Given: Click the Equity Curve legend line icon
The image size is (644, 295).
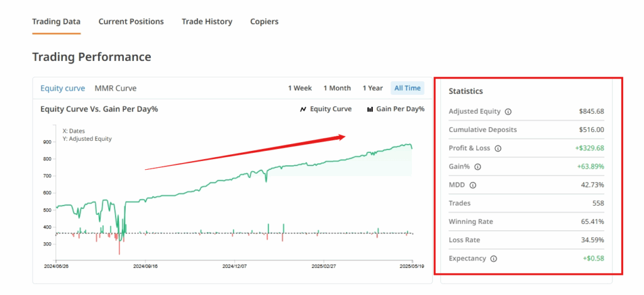Looking at the screenshot, I should [x=303, y=109].
